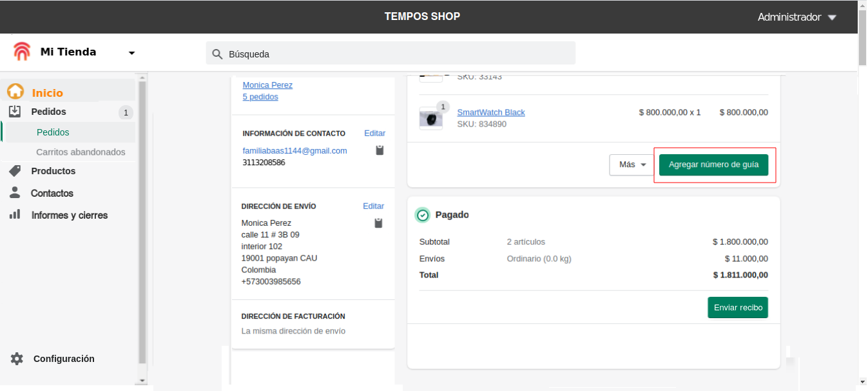Click the Informes y cierres chart icon

pyautogui.click(x=15, y=215)
